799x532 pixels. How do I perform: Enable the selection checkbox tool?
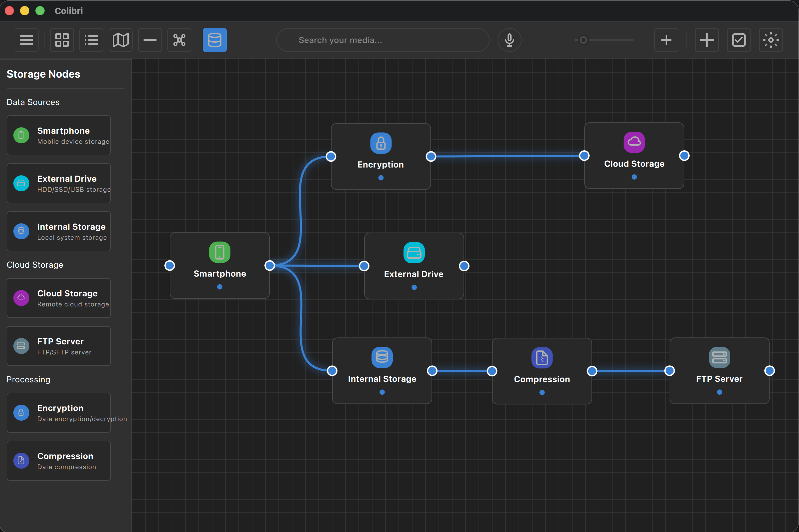739,40
